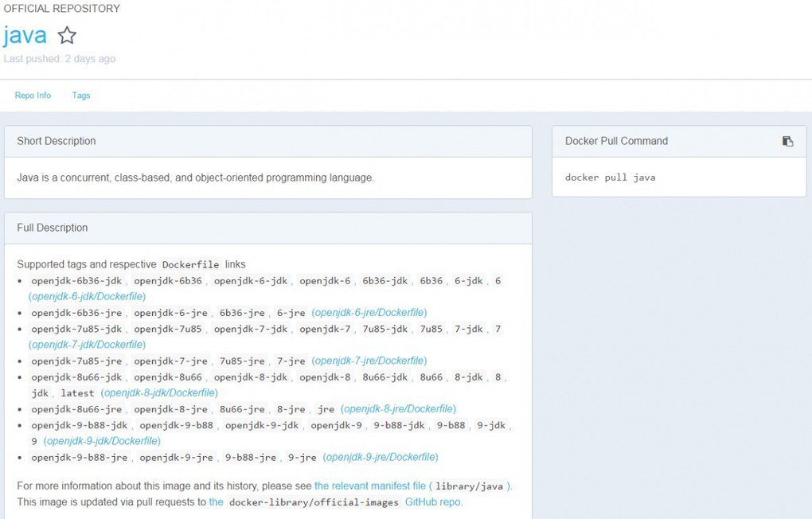Click the java repository title
The height and width of the screenshot is (519, 812).
[24, 34]
